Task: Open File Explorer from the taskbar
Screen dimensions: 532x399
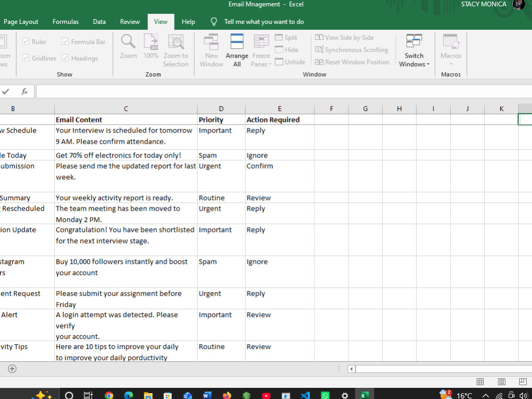Action: click(x=148, y=395)
